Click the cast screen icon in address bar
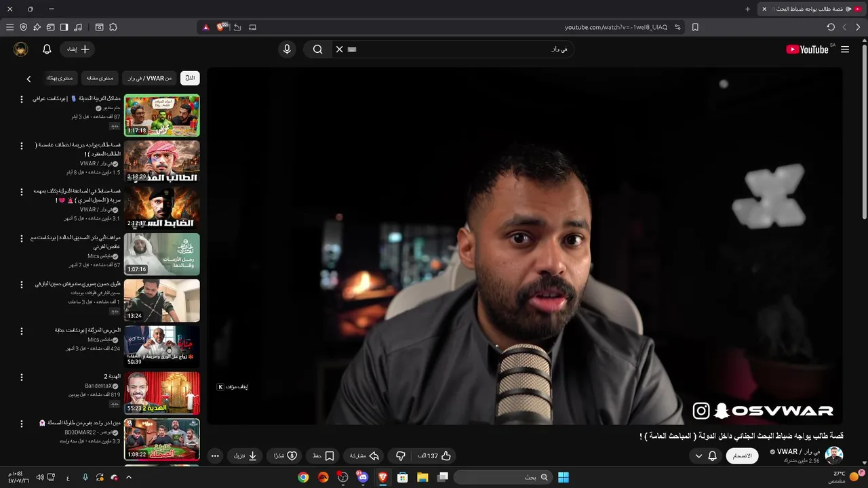Viewport: 868px width, 488px height. [252, 27]
